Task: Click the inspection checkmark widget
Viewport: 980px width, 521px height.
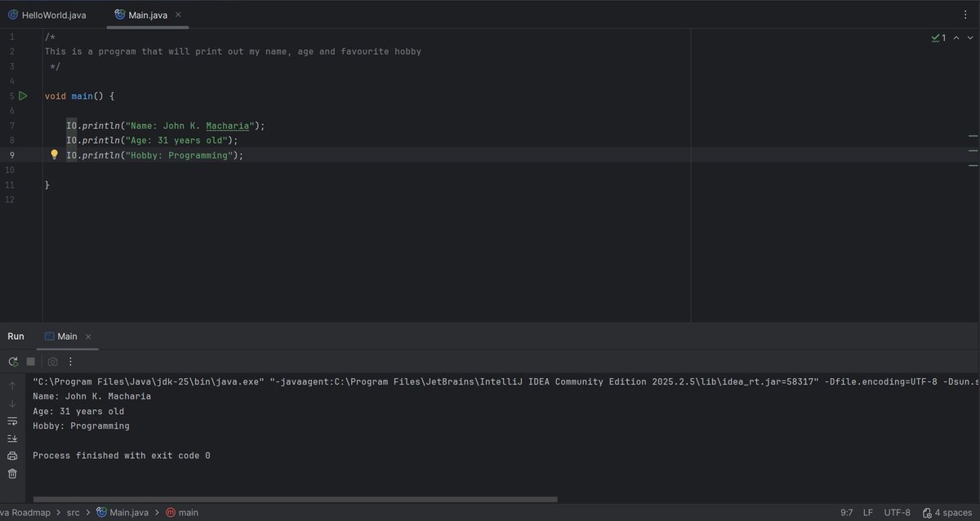Action: tap(937, 37)
